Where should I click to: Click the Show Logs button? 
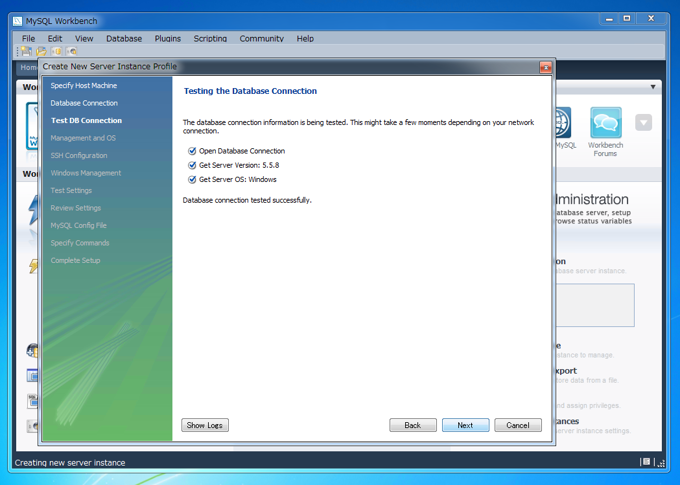(205, 425)
